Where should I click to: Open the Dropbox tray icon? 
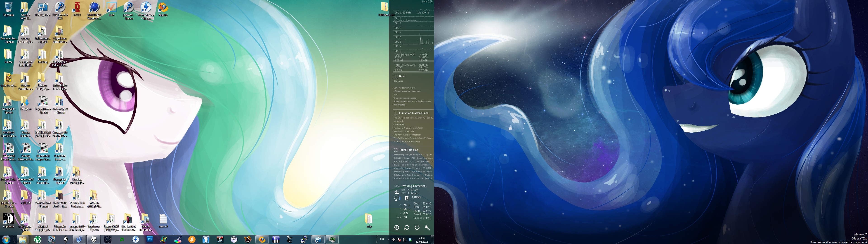coord(410,240)
